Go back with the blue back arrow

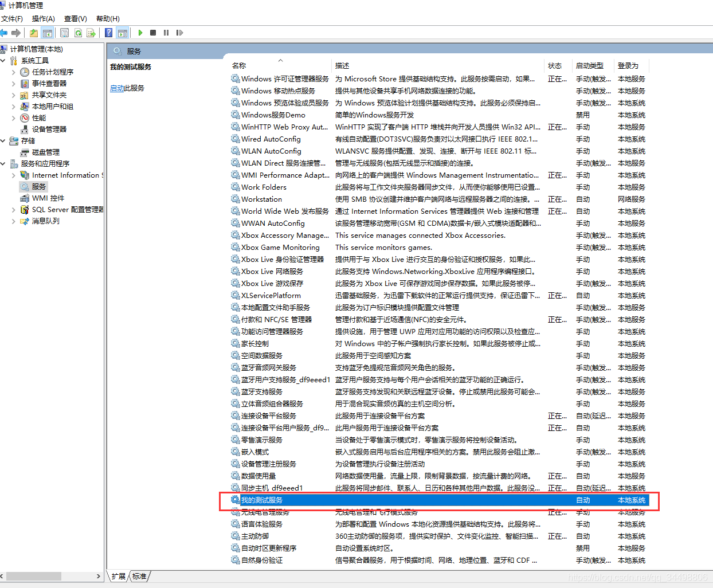point(4,33)
